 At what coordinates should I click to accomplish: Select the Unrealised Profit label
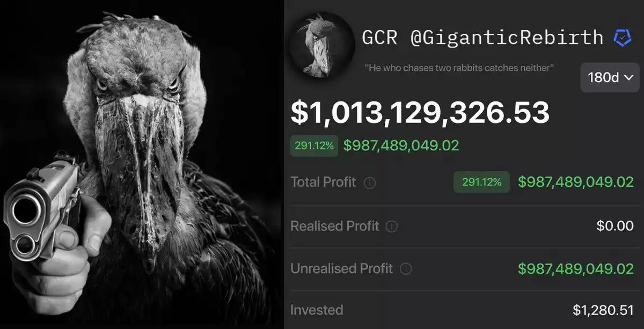click(342, 268)
